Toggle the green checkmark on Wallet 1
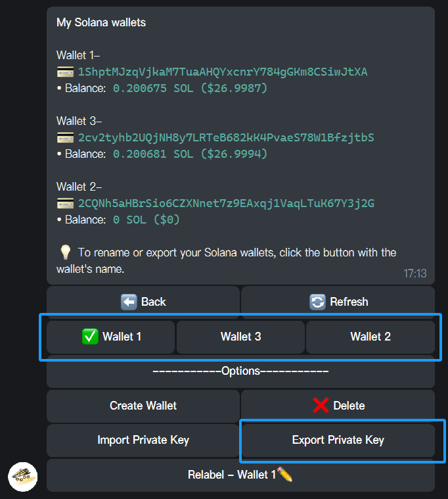Image resolution: width=448 pixels, height=499 pixels. coord(90,337)
